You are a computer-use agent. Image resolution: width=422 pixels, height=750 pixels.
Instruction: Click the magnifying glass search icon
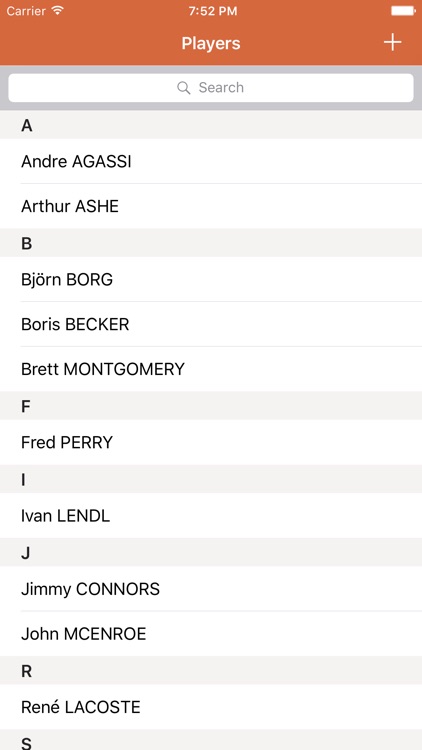[x=184, y=88]
